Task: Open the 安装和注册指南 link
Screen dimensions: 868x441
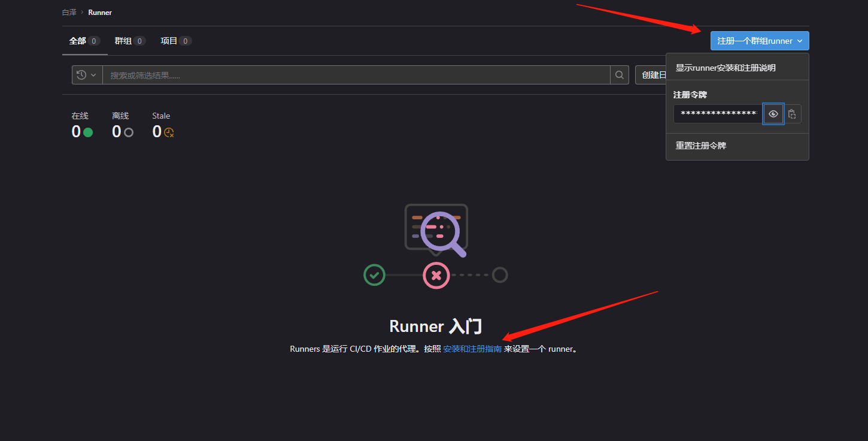Action: click(x=472, y=349)
